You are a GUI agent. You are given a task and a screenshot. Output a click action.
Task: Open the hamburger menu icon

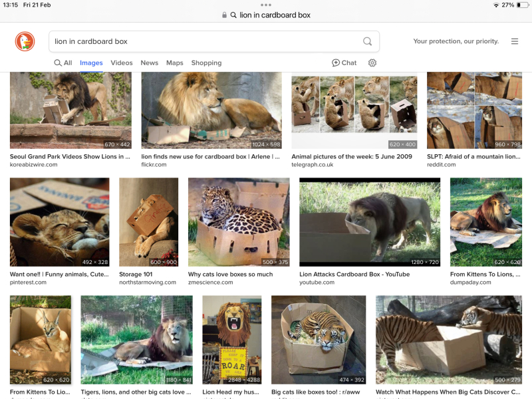coord(514,41)
